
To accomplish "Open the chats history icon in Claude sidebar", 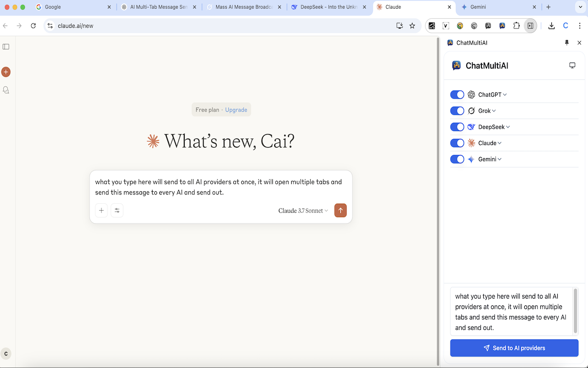I will 6,90.
